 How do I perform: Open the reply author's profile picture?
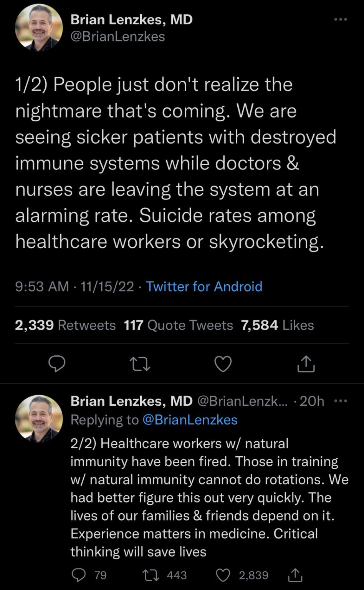point(39,419)
